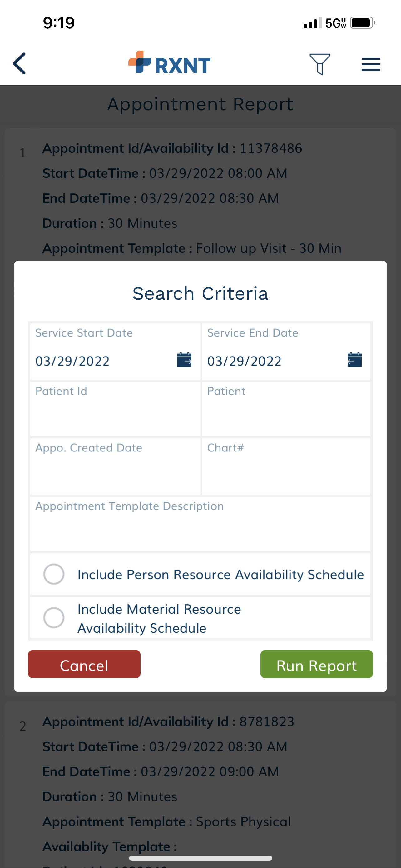
Task: Focus the Chart# input field
Action: click(286, 466)
